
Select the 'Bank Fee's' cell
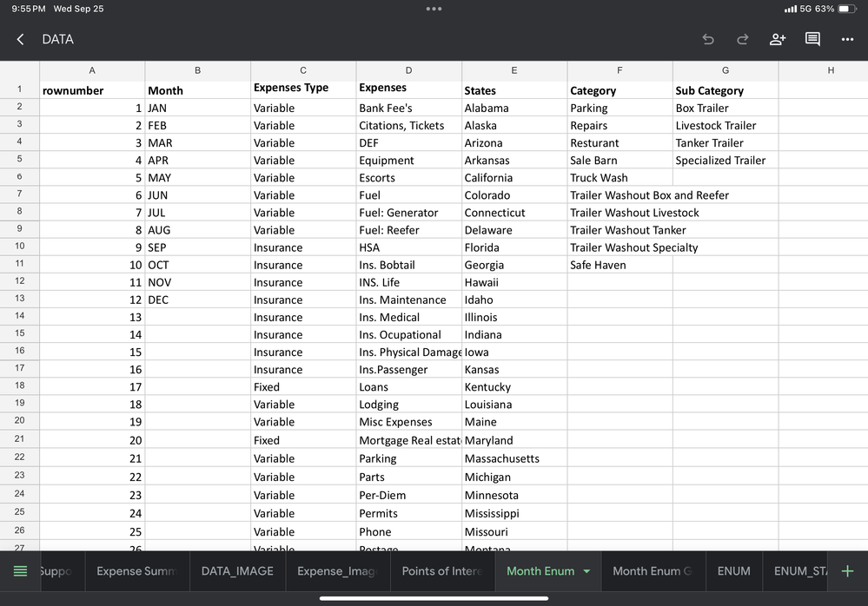(x=408, y=108)
